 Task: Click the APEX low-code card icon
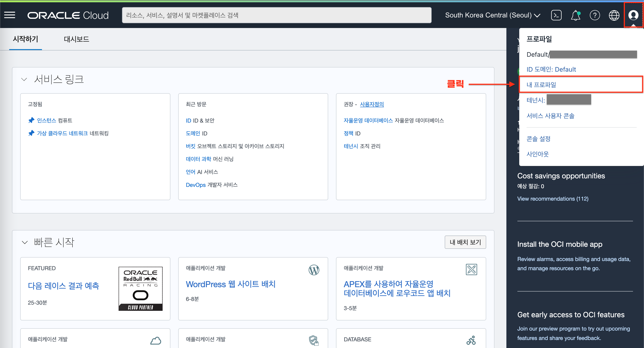point(471,269)
